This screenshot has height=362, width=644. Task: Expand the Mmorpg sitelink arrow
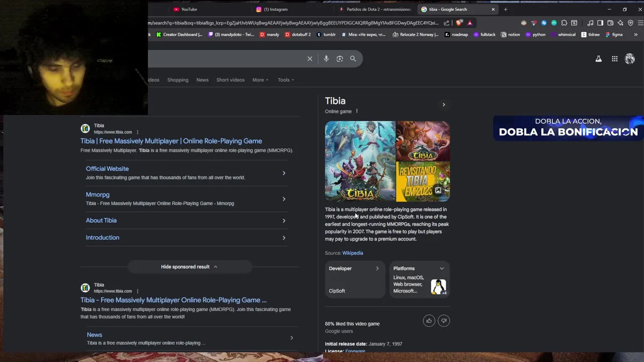pos(284,199)
